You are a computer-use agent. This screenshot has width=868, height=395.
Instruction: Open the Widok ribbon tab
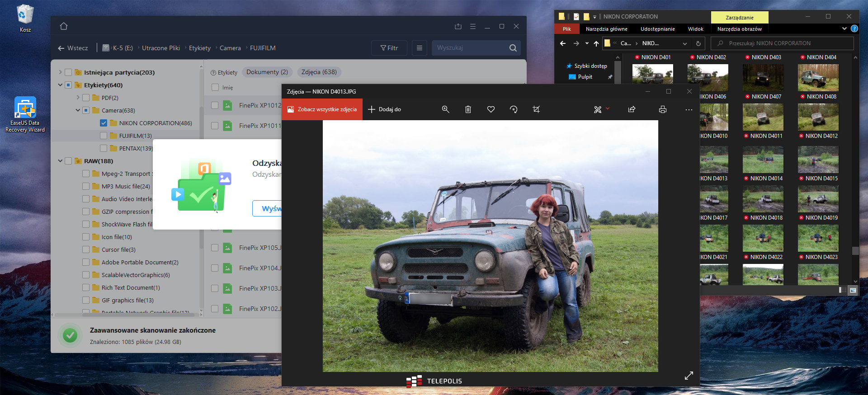click(695, 29)
